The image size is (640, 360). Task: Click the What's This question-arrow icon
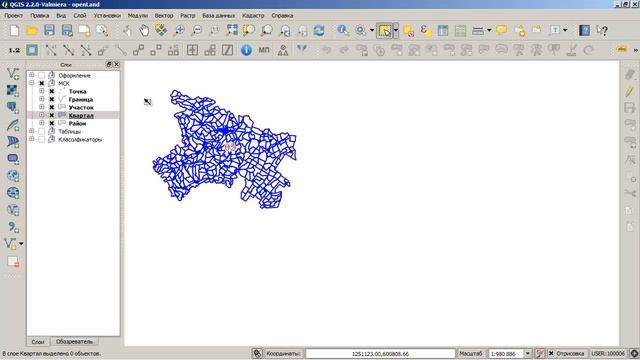[x=602, y=31]
